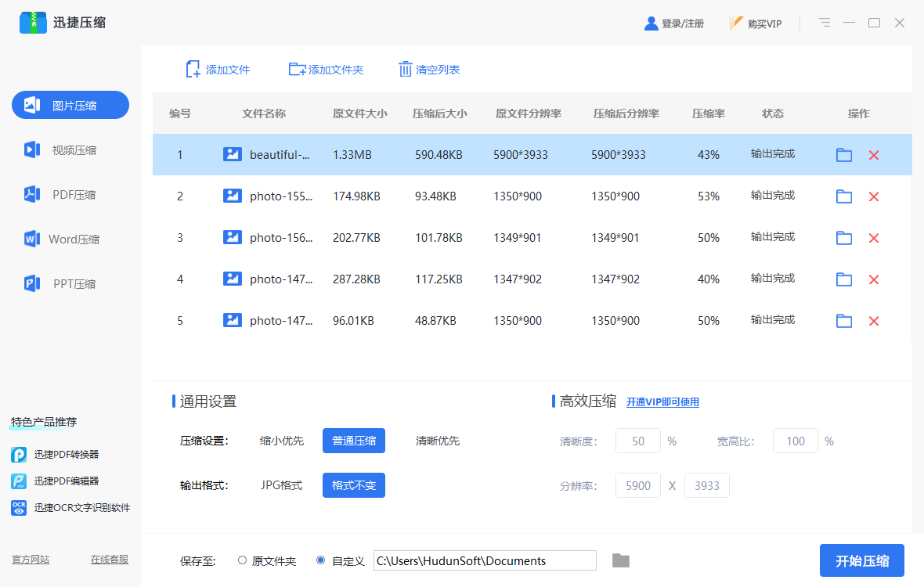Image resolution: width=924 pixels, height=587 pixels.
Task: Click 输出完成 status in row 3
Action: [x=773, y=236]
